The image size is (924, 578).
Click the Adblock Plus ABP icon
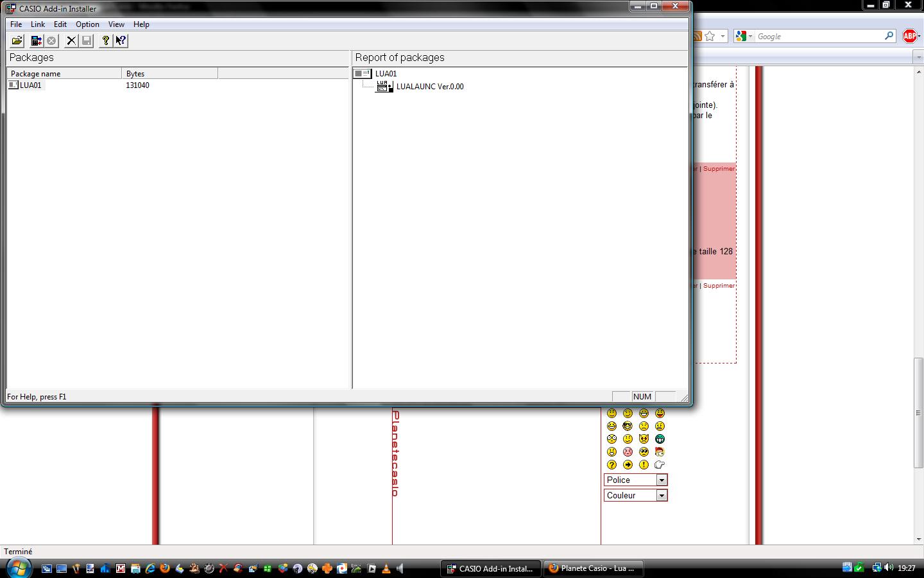click(910, 36)
